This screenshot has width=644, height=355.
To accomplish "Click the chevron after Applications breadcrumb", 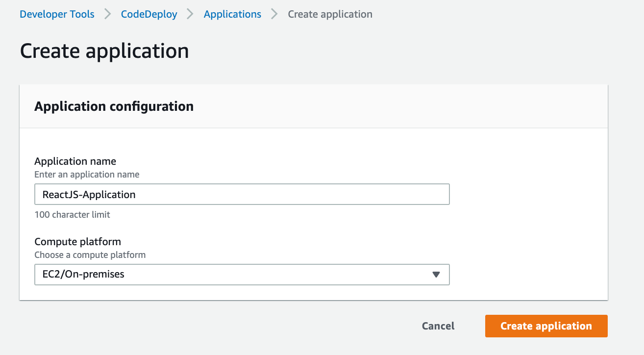I will point(274,14).
